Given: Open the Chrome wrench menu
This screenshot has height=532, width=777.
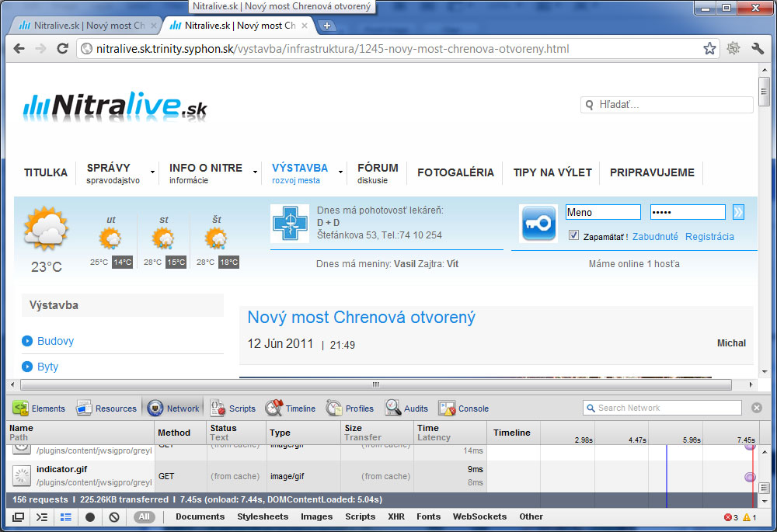Looking at the screenshot, I should pos(758,49).
